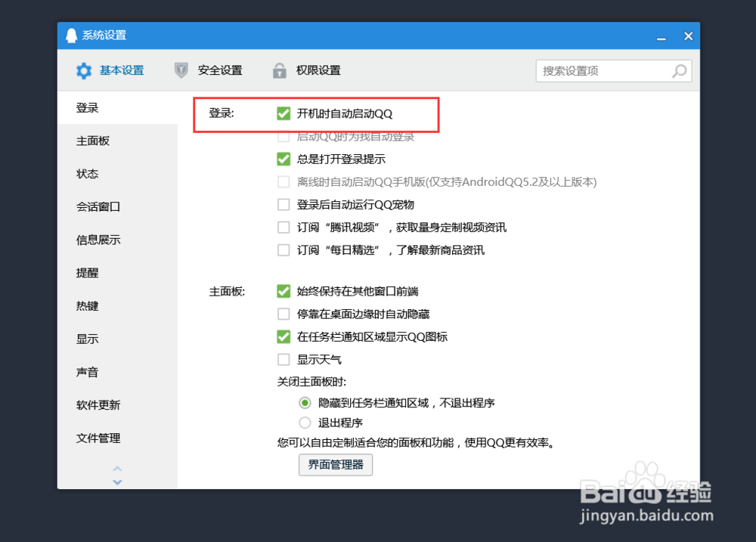Toggle 显示天气 on
756x542 pixels.
click(284, 359)
